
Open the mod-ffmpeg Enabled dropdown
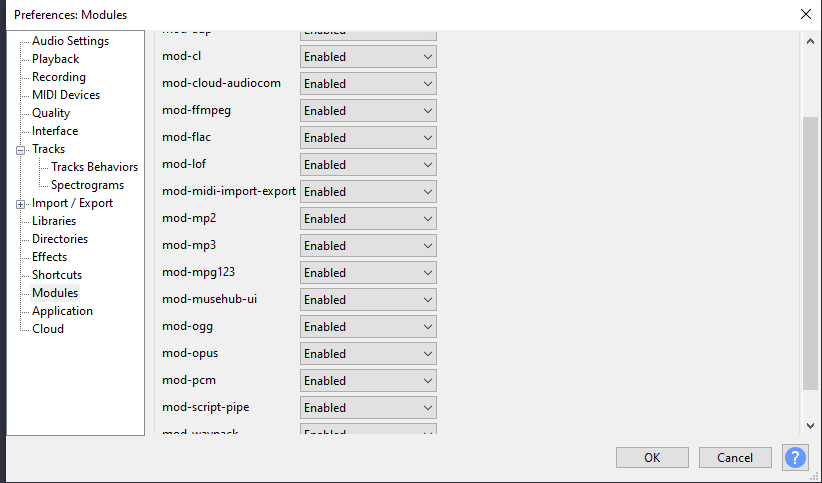pyautogui.click(x=368, y=111)
